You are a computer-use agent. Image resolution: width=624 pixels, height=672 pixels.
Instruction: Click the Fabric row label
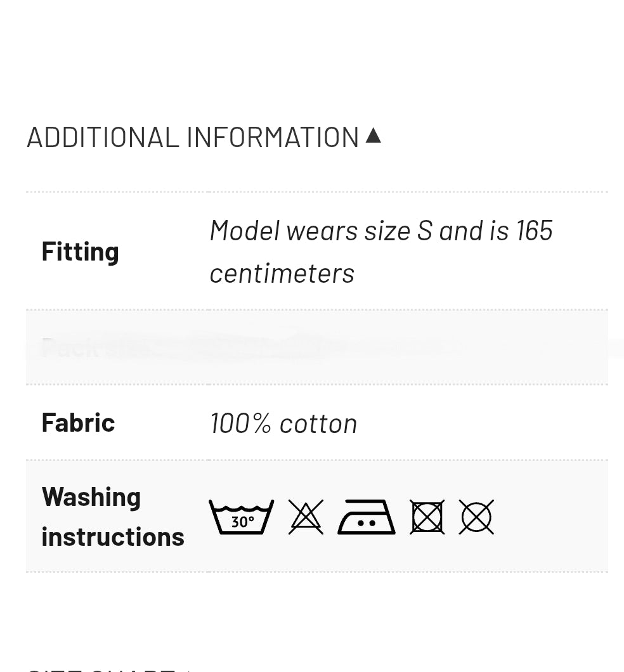pyautogui.click(x=78, y=422)
